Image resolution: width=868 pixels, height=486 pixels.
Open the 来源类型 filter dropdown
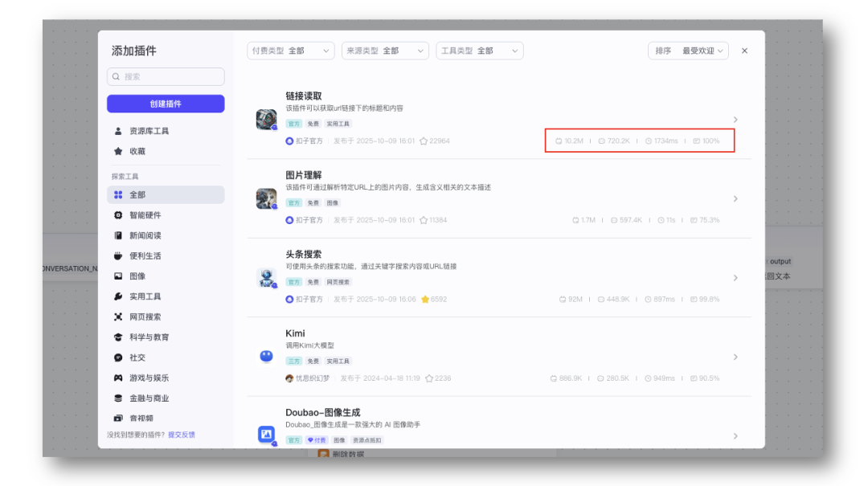(385, 51)
